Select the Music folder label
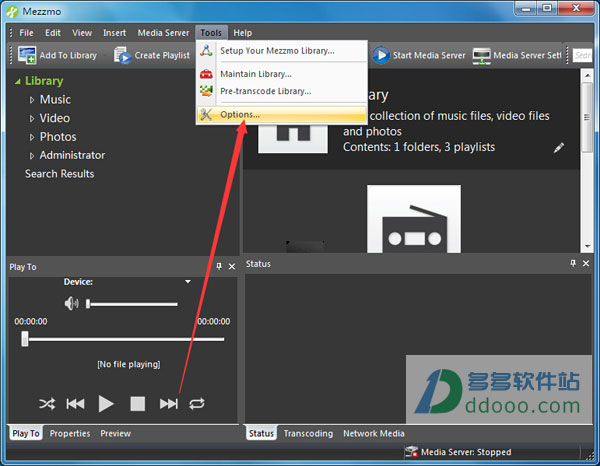Screen dimensions: 600x466 [55, 99]
